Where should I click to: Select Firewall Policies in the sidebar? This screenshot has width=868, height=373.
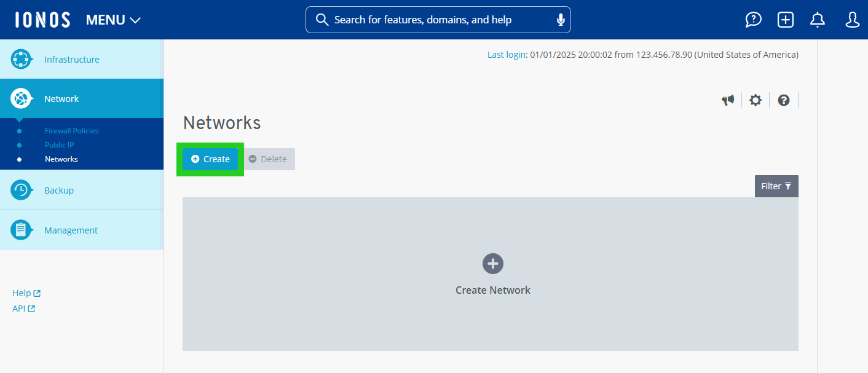[x=71, y=130]
